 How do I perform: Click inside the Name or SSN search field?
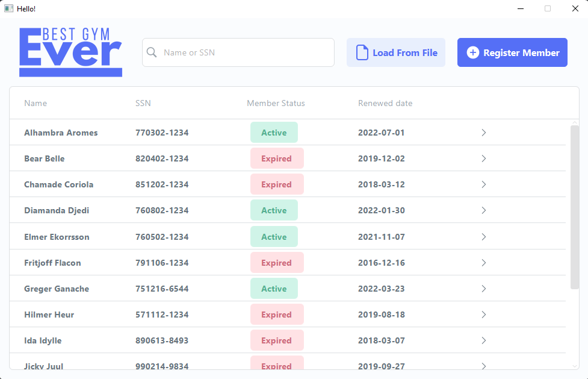(x=238, y=52)
